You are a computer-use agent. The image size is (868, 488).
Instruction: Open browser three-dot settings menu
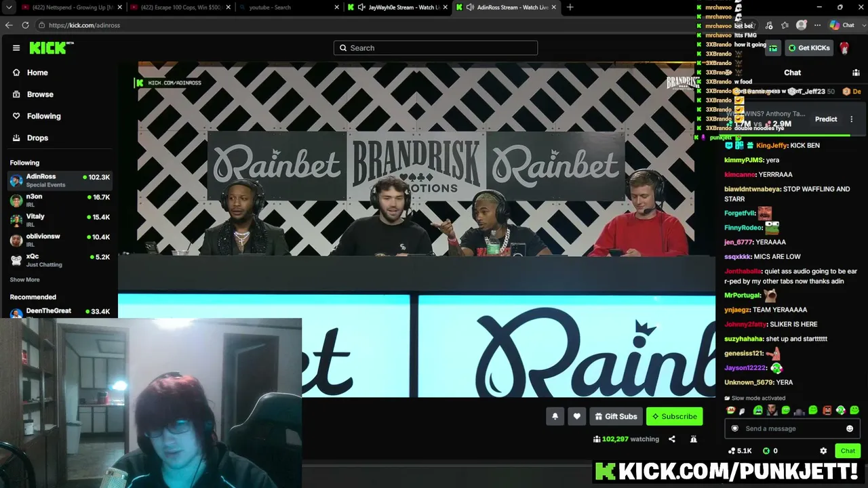tap(818, 25)
